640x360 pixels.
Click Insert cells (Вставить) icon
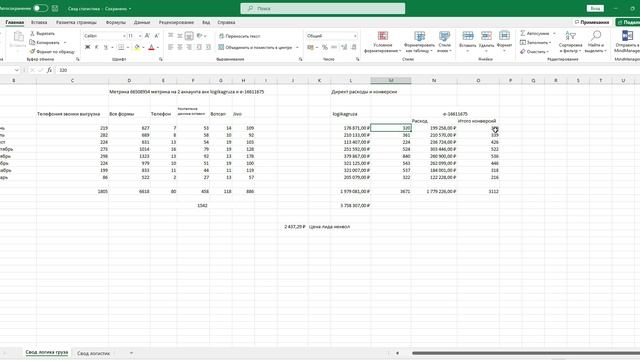click(x=468, y=36)
